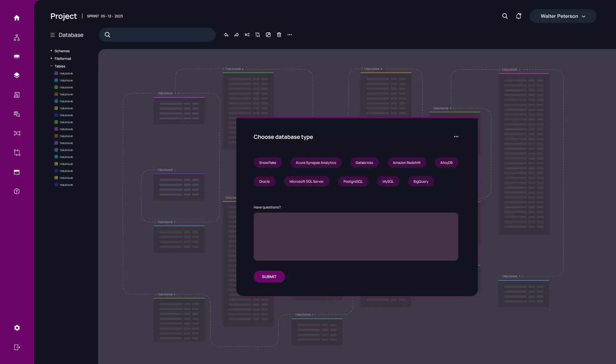This screenshot has height=364, width=616.
Task: Click the redo arrow in the toolbar
Action: [x=237, y=35]
